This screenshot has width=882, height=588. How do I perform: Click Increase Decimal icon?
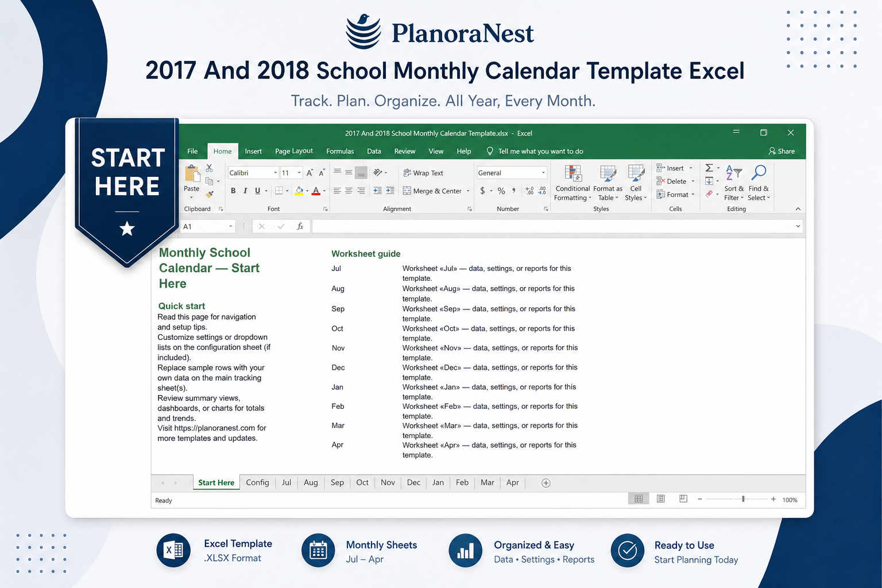pos(529,191)
